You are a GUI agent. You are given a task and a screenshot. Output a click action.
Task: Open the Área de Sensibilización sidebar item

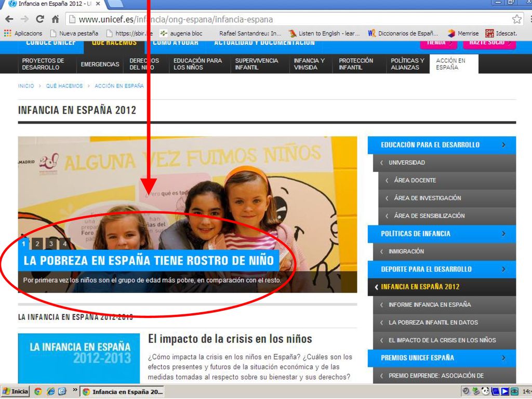pyautogui.click(x=447, y=216)
